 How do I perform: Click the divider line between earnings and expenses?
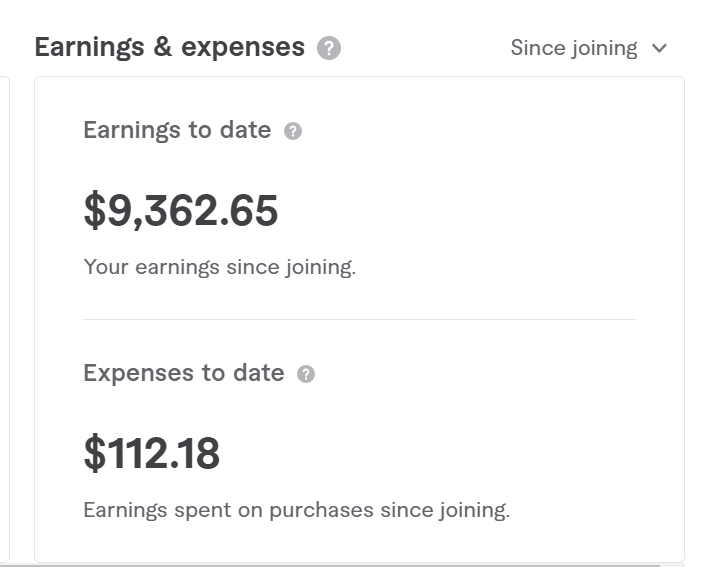point(359,320)
